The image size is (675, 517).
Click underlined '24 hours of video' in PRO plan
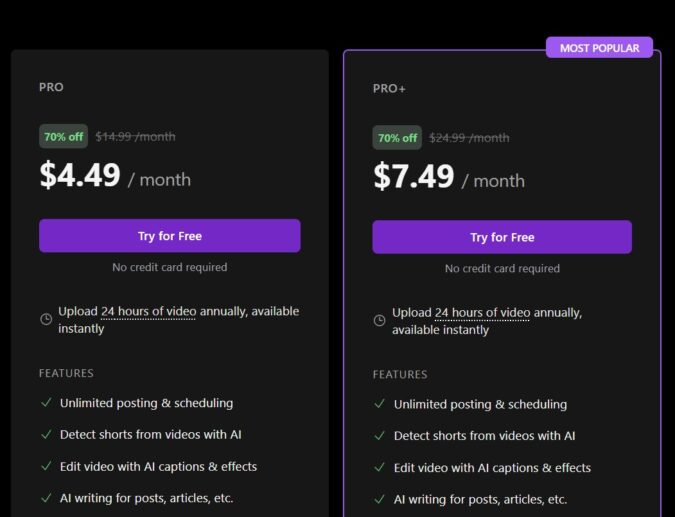pyautogui.click(x=148, y=311)
